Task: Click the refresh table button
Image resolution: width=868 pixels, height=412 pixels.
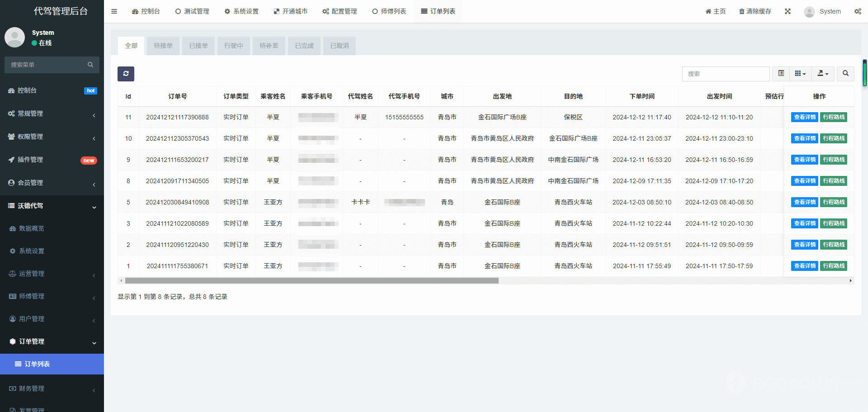Action: (126, 74)
